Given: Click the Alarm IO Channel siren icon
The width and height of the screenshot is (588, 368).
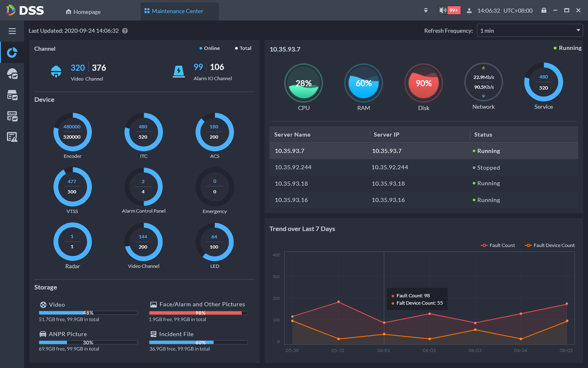Looking at the screenshot, I should point(179,71).
